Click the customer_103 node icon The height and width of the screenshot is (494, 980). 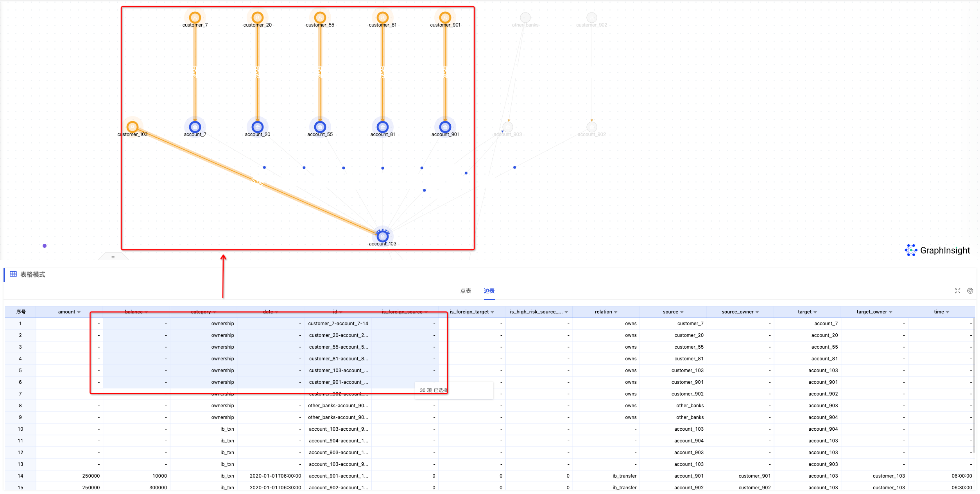[x=133, y=127]
